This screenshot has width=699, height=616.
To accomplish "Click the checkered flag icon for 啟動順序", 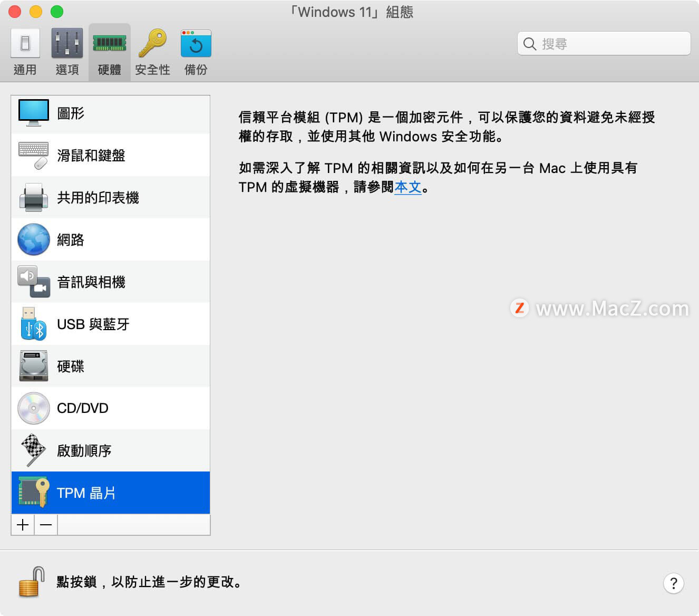I will click(34, 450).
